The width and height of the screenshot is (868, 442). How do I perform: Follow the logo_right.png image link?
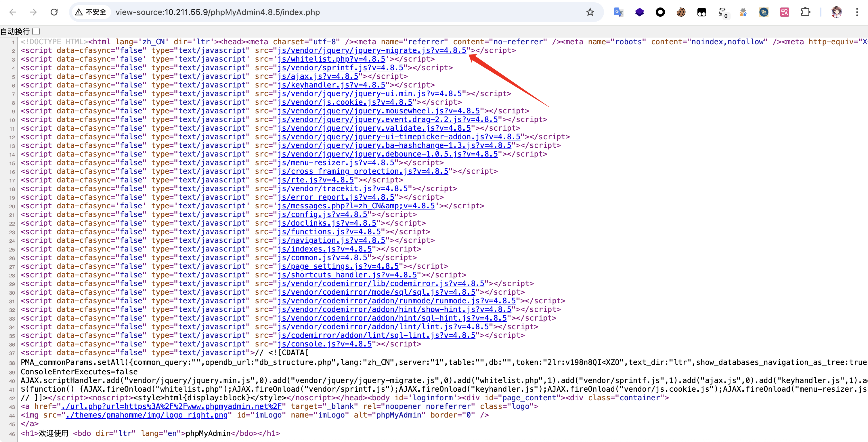(x=147, y=415)
